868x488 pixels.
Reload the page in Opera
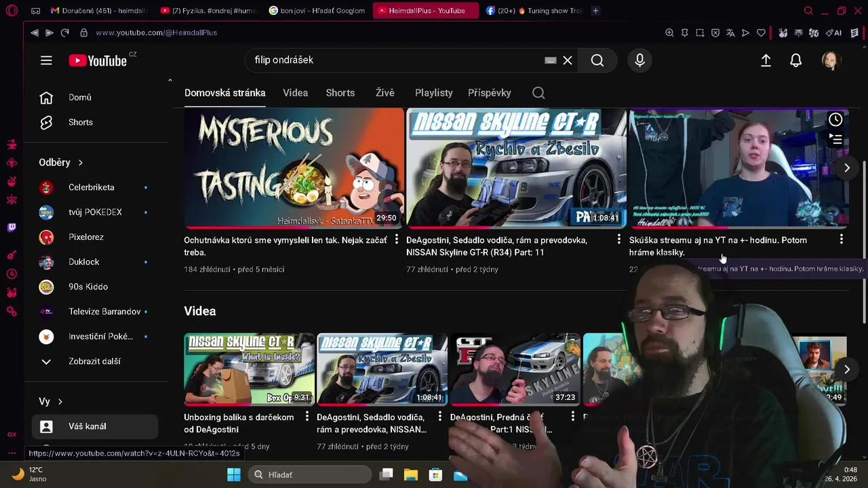pyautogui.click(x=65, y=33)
